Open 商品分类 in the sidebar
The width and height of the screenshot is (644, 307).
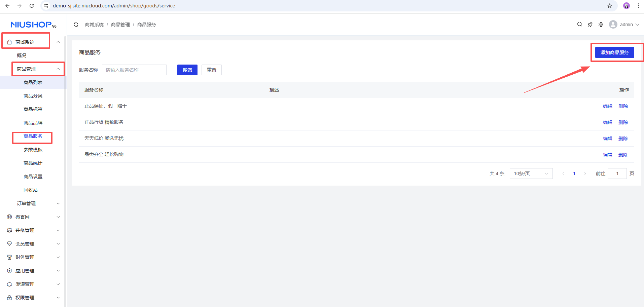point(33,96)
